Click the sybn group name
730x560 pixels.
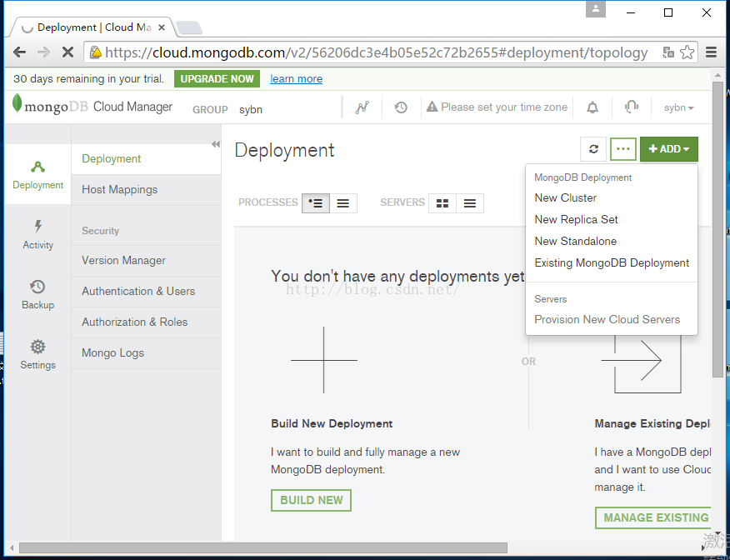[x=251, y=110]
